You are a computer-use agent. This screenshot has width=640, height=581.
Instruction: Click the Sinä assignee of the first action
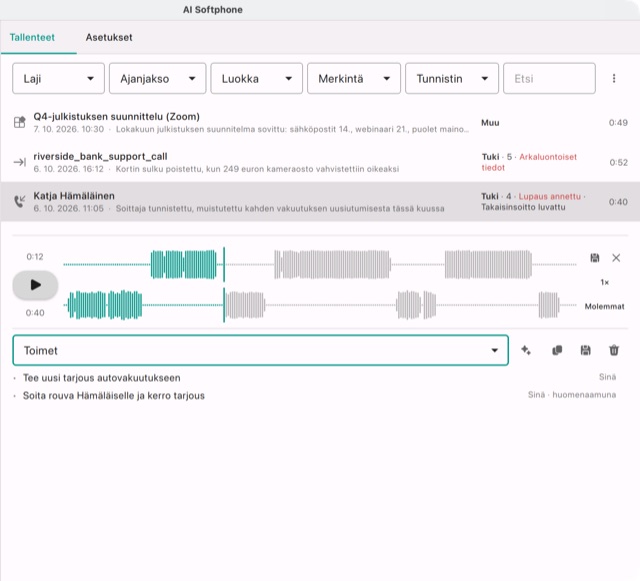point(607,377)
